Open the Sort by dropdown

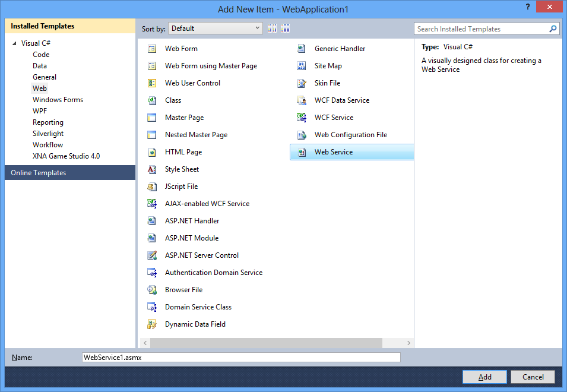point(216,29)
